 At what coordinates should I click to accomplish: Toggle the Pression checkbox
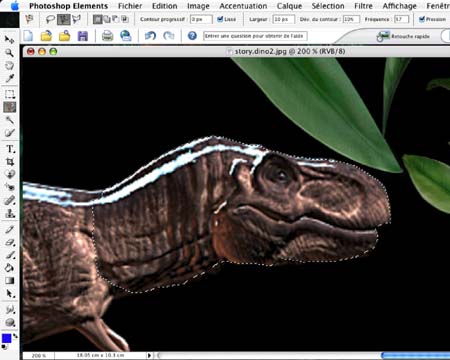point(422,19)
